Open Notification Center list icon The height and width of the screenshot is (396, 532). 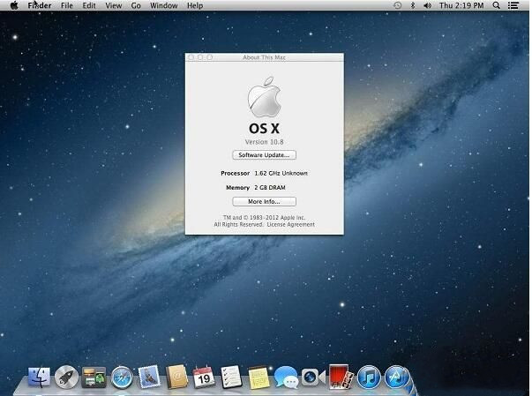513,5
